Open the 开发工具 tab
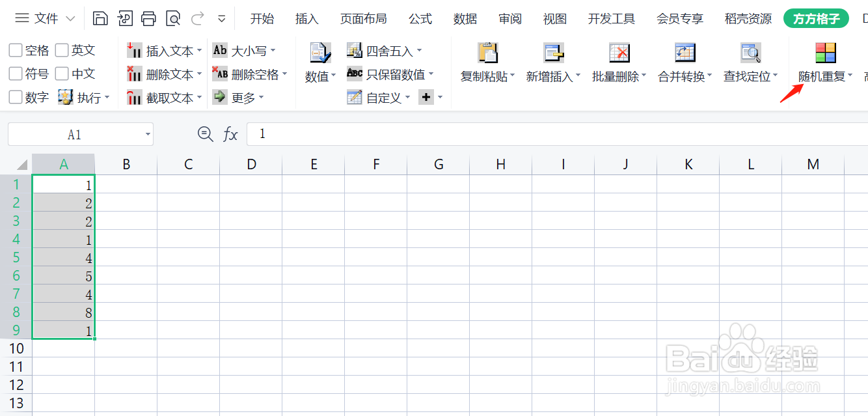The image size is (868, 416). (612, 19)
